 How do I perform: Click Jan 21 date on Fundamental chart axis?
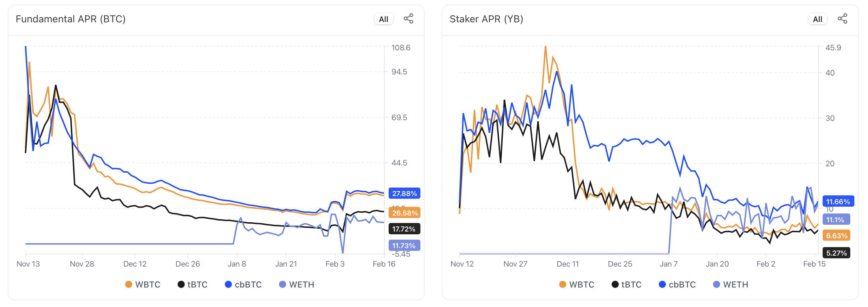(286, 264)
